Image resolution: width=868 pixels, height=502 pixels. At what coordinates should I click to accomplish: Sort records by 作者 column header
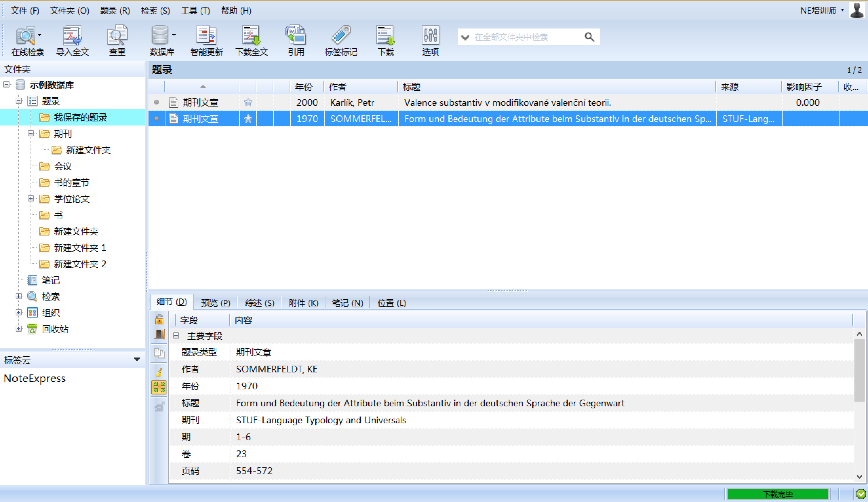[361, 87]
